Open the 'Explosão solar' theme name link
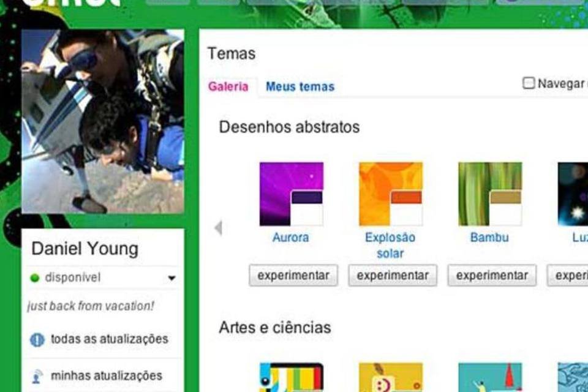The width and height of the screenshot is (588, 392). point(390,246)
